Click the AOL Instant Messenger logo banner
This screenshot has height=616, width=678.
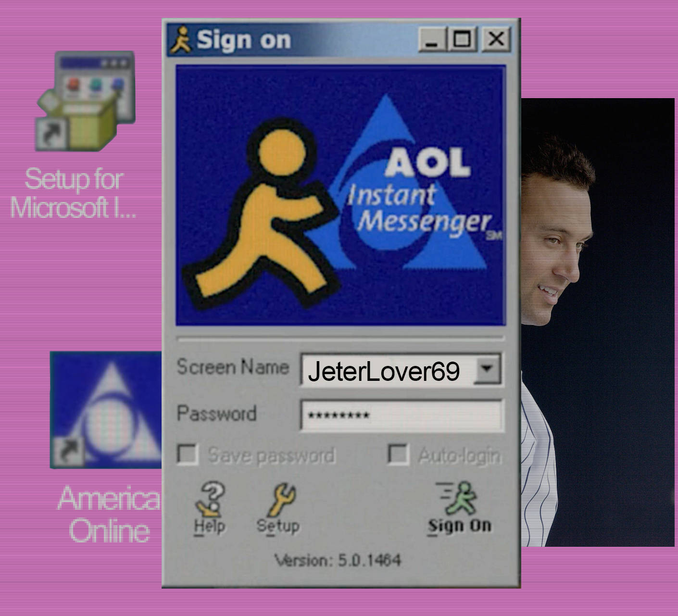(x=340, y=196)
